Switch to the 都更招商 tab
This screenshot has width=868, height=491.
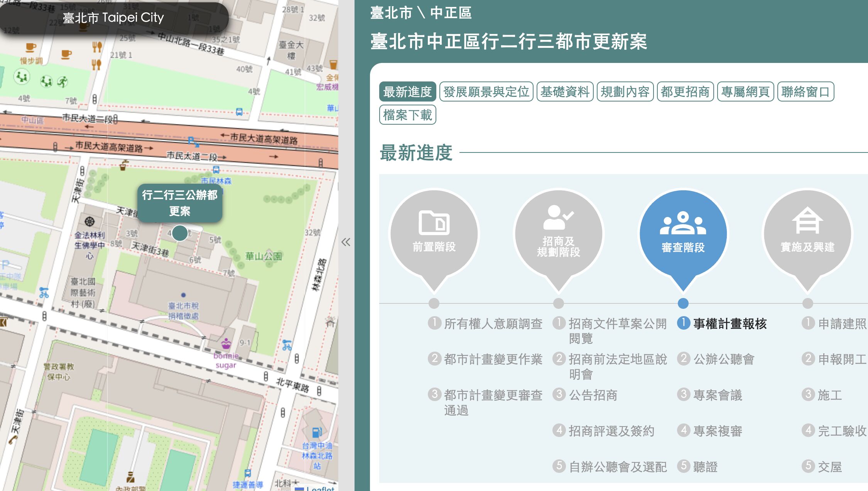684,92
